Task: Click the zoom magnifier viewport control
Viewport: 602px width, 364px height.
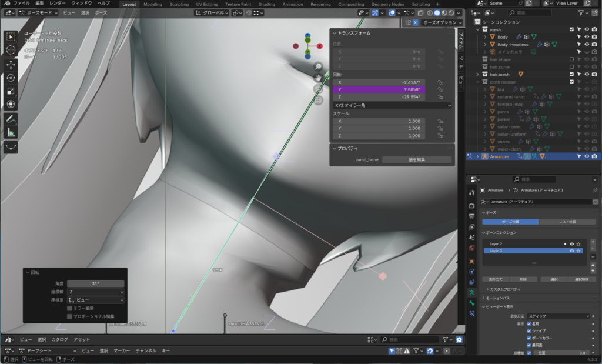Action: 318,66
